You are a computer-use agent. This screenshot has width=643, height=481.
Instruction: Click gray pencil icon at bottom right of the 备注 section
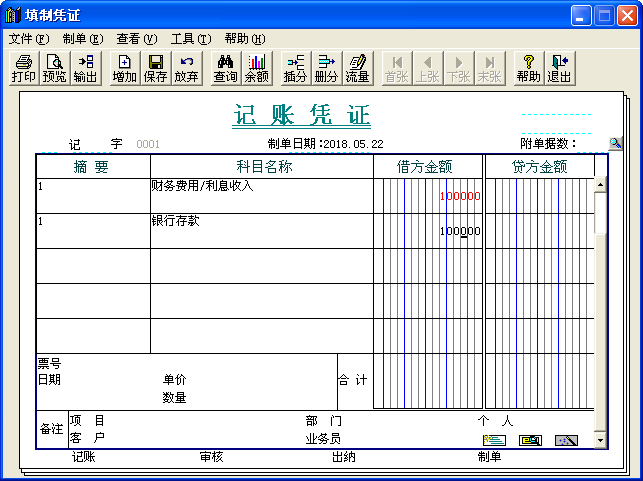566,440
